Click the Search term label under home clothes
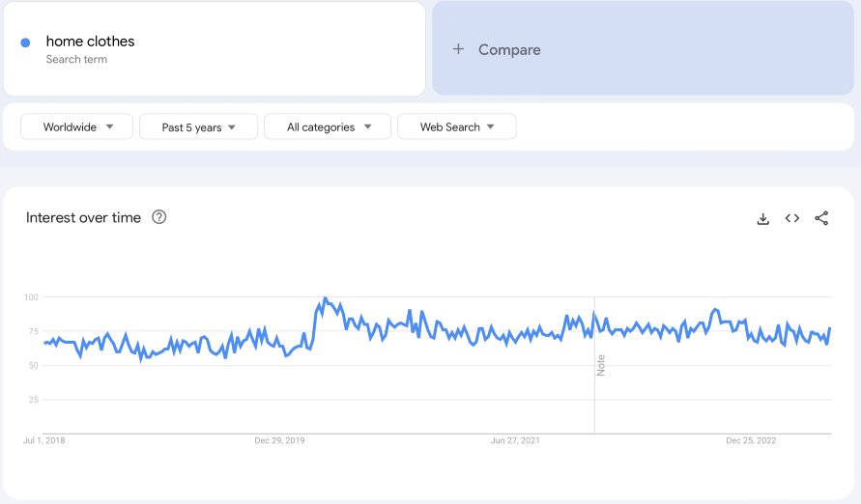Screen dimensions: 861x504 [x=76, y=59]
